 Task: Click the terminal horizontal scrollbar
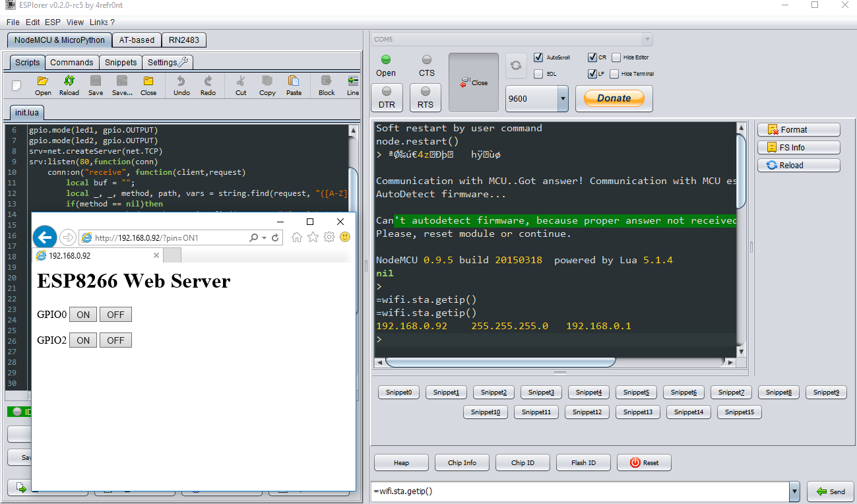(x=501, y=362)
